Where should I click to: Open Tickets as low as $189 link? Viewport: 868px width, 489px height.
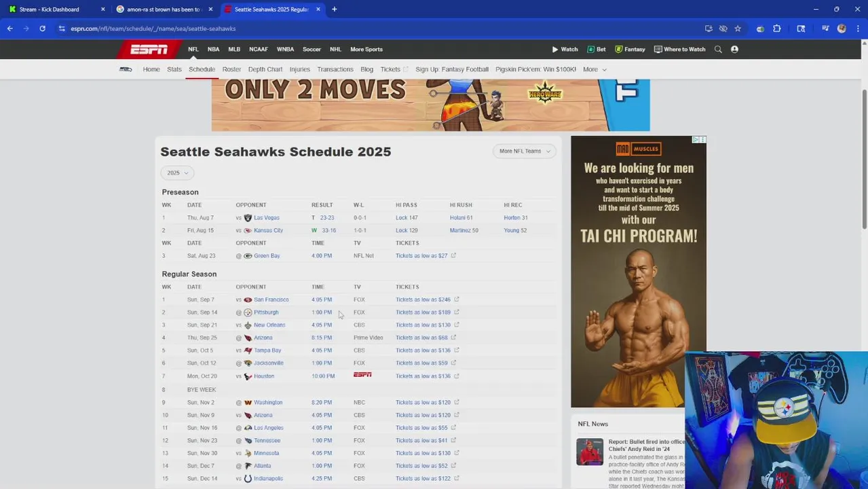(x=423, y=312)
